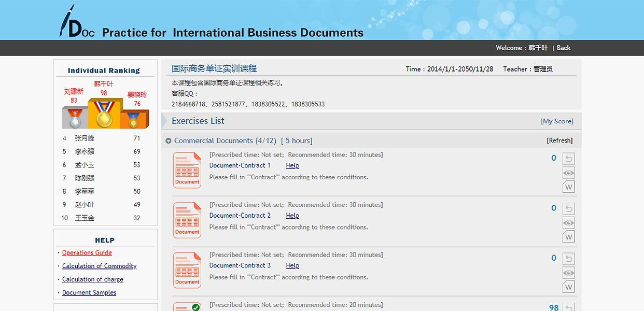
Task: Open the Calculation of Commodity link
Action: coord(100,266)
